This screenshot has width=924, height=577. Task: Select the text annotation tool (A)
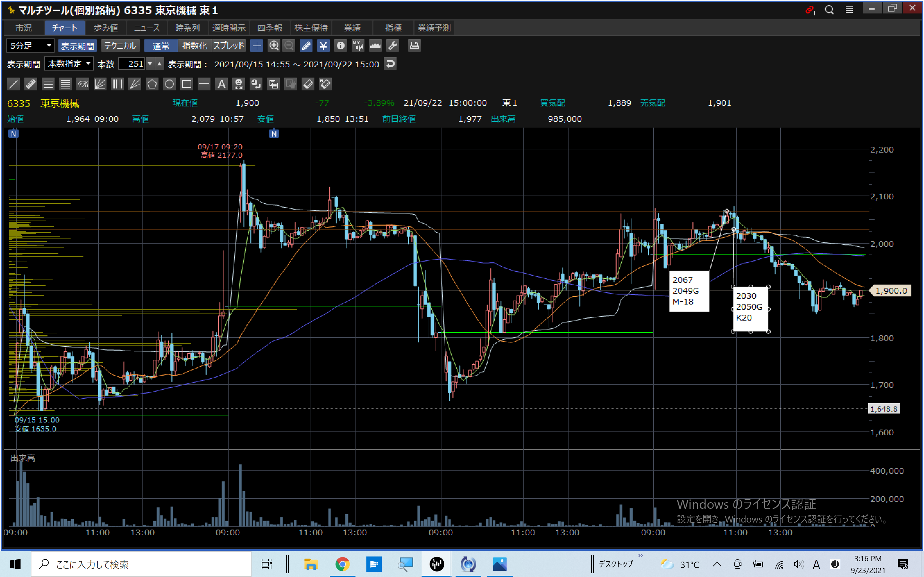point(221,84)
